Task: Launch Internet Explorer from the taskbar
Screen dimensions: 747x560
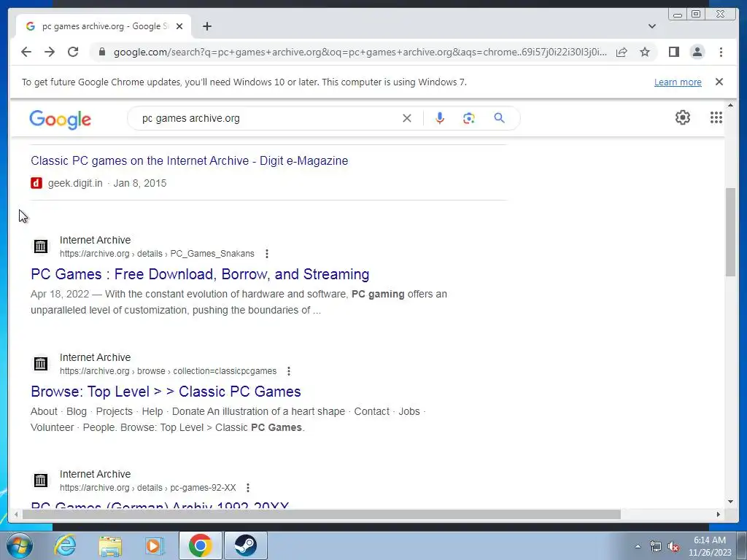Action: [x=65, y=545]
